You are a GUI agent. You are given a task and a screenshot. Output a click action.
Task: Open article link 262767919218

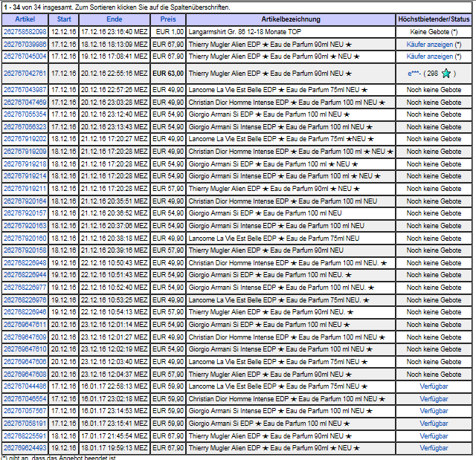[25, 164]
